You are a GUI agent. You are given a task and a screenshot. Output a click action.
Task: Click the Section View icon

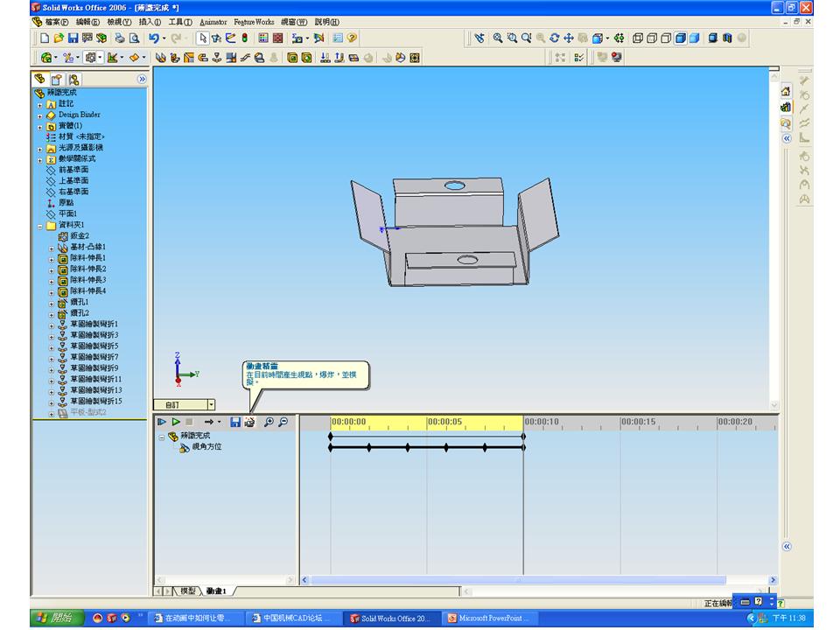pos(727,38)
